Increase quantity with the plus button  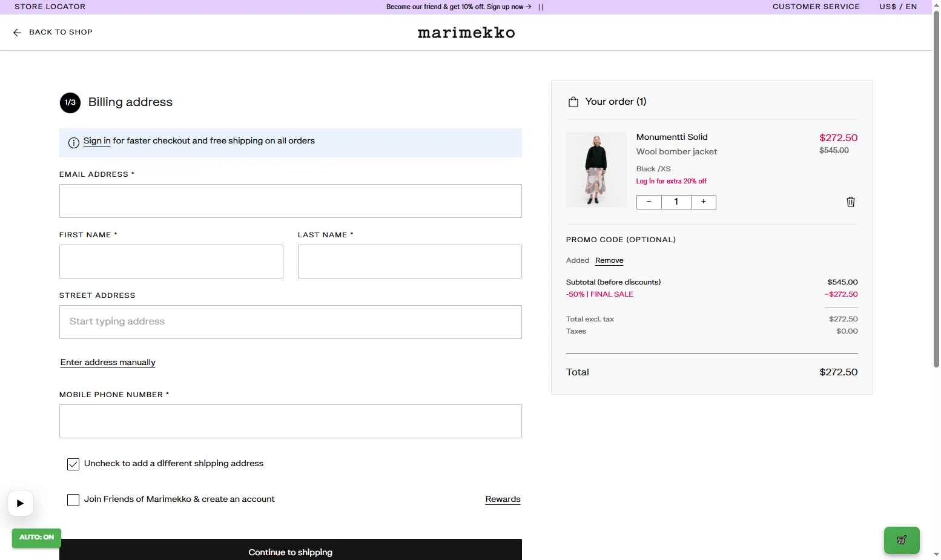click(704, 202)
